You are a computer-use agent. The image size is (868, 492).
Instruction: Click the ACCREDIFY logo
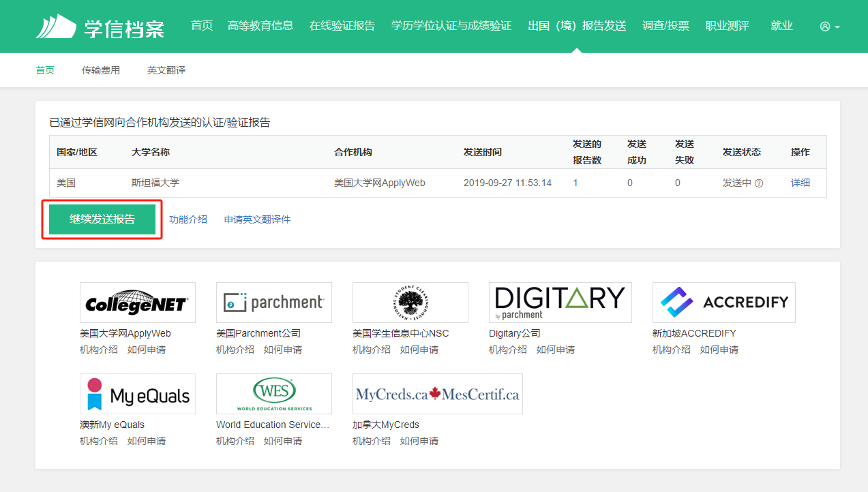click(x=724, y=303)
